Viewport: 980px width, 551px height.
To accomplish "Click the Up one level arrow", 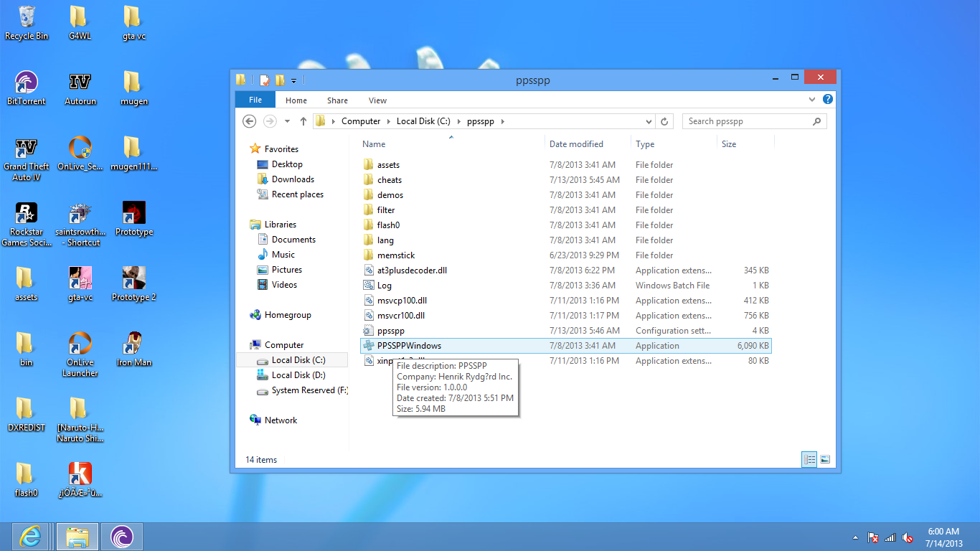I will [303, 121].
